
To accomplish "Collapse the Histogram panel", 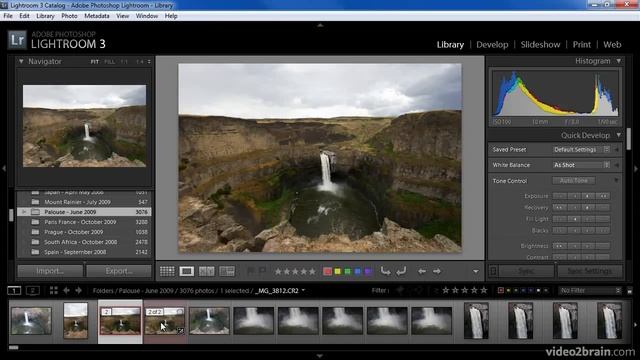I will click(x=619, y=61).
